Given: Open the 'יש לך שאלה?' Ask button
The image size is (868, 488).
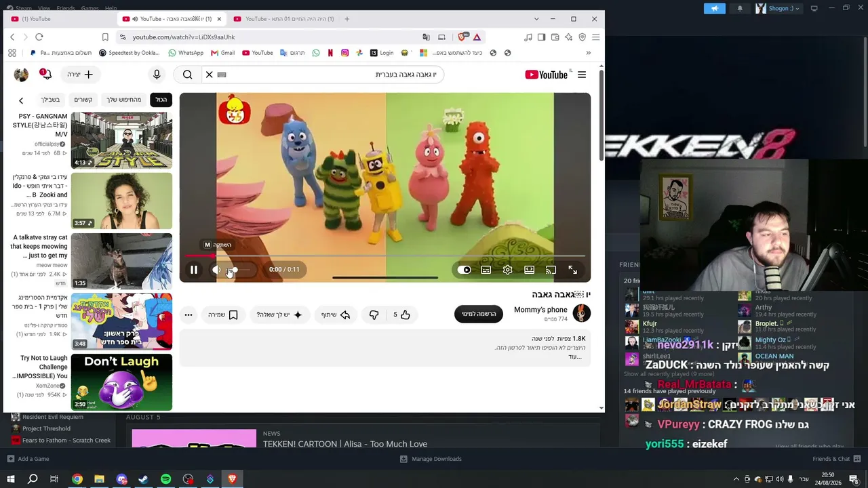Looking at the screenshot, I should [279, 314].
